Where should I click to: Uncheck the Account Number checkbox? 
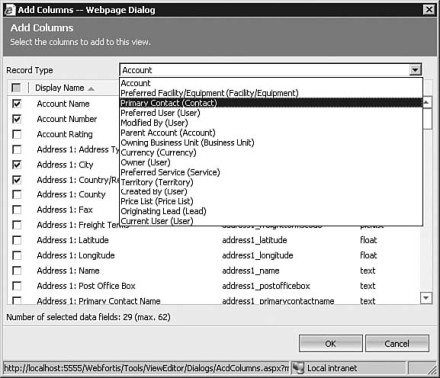tap(17, 119)
